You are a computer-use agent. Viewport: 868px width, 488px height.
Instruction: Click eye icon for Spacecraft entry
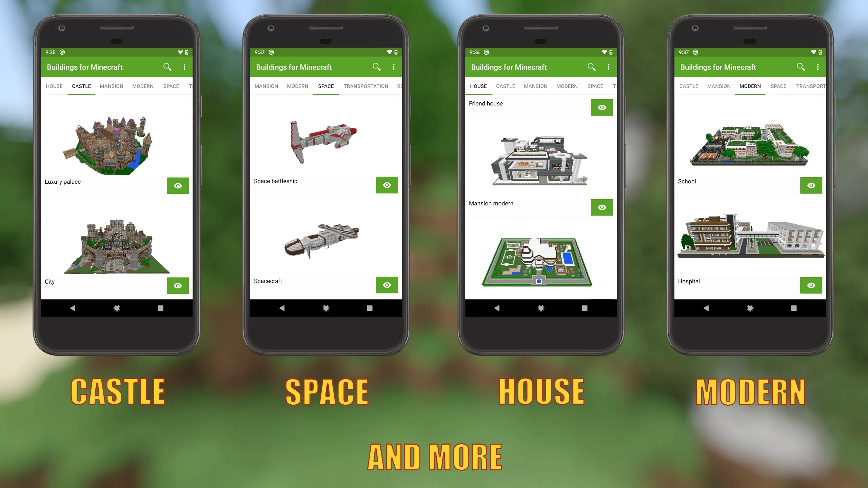pos(386,285)
